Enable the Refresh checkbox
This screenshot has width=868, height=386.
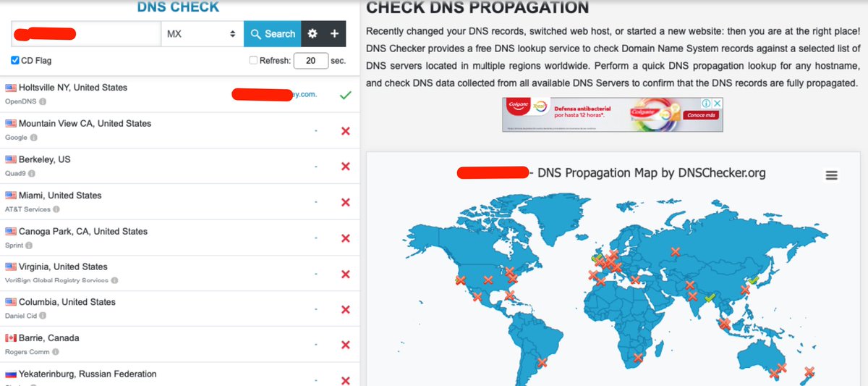253,61
